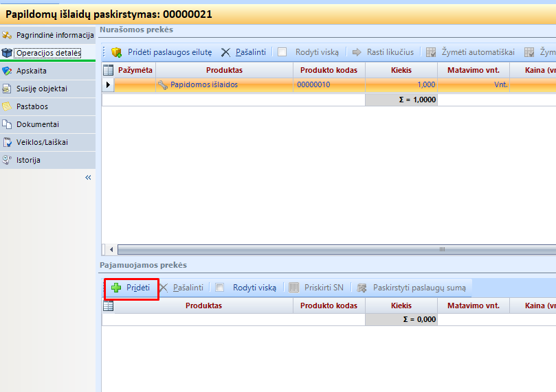Screen dimensions: 556x392
Task: Click the horizontal scrollbar of the upper grid
Action: (330, 250)
